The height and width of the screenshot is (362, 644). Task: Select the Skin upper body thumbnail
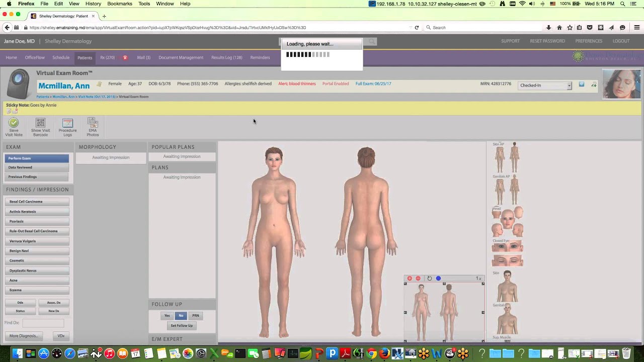tap(507, 287)
